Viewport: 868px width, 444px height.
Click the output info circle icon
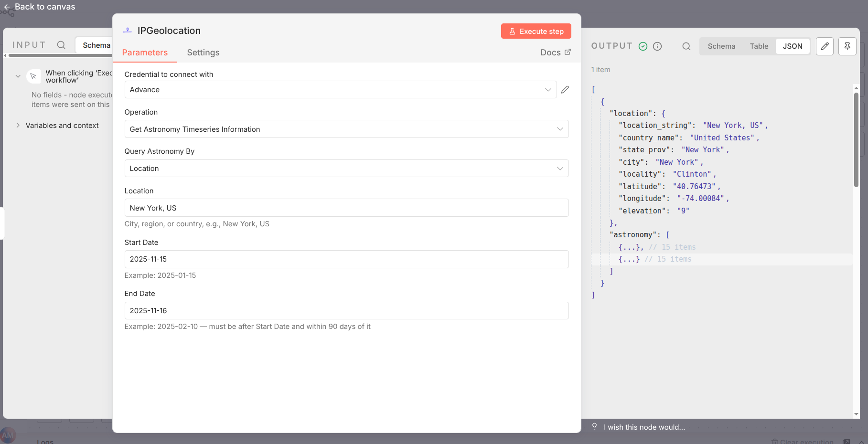point(657,46)
